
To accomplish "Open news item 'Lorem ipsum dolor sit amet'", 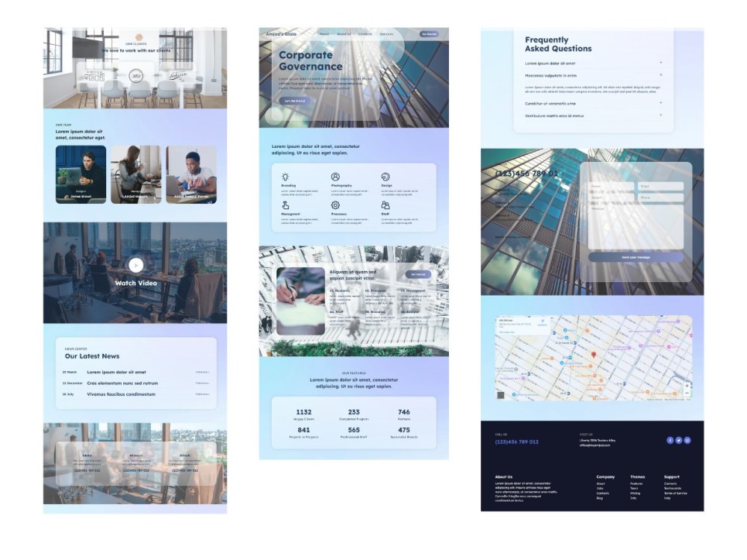I will (117, 372).
